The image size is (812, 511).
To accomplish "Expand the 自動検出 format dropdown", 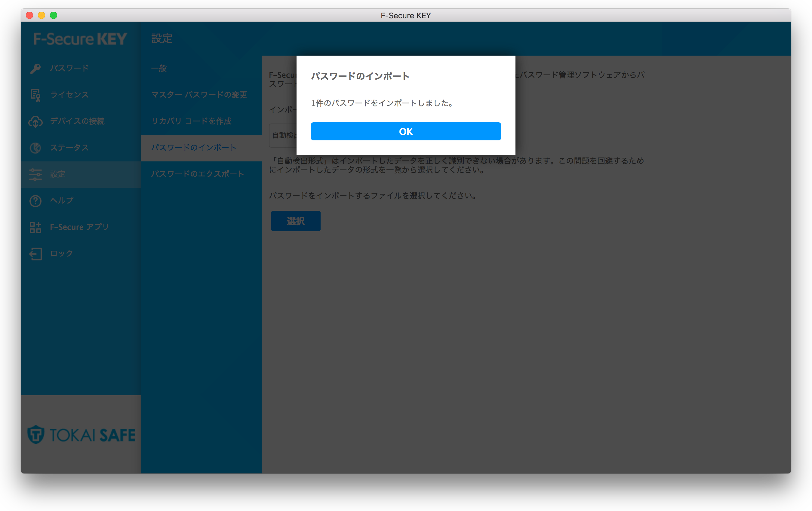I will pyautogui.click(x=283, y=136).
